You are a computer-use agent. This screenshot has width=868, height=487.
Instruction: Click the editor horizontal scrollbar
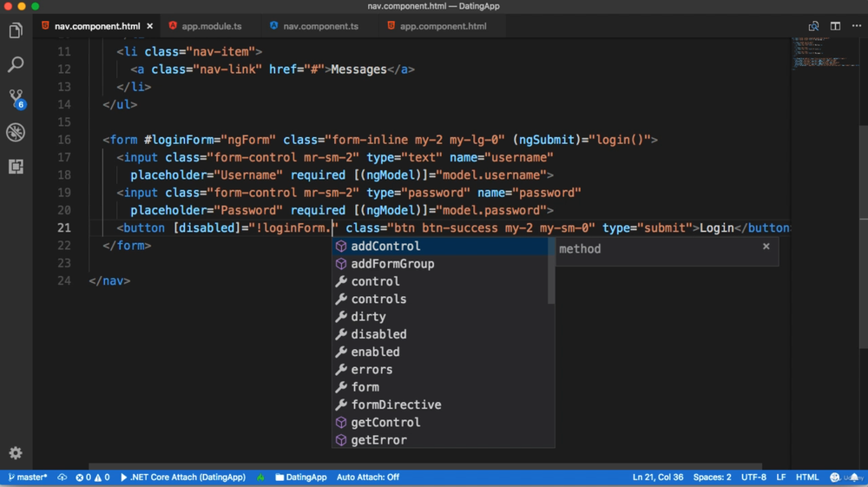pyautogui.click(x=425, y=466)
